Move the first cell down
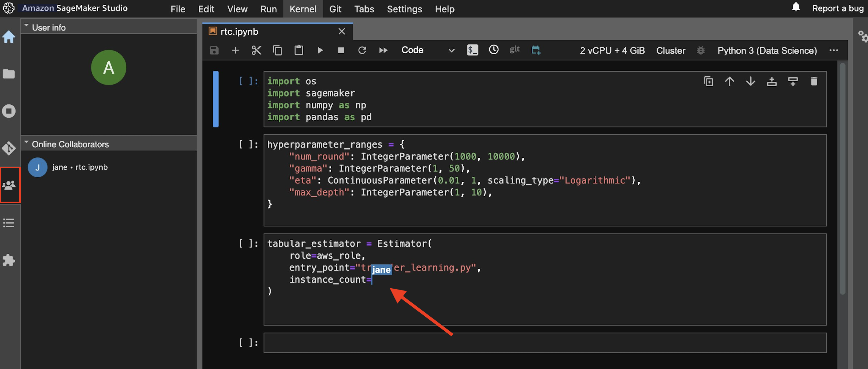Screen dimensions: 868x369 pos(750,81)
